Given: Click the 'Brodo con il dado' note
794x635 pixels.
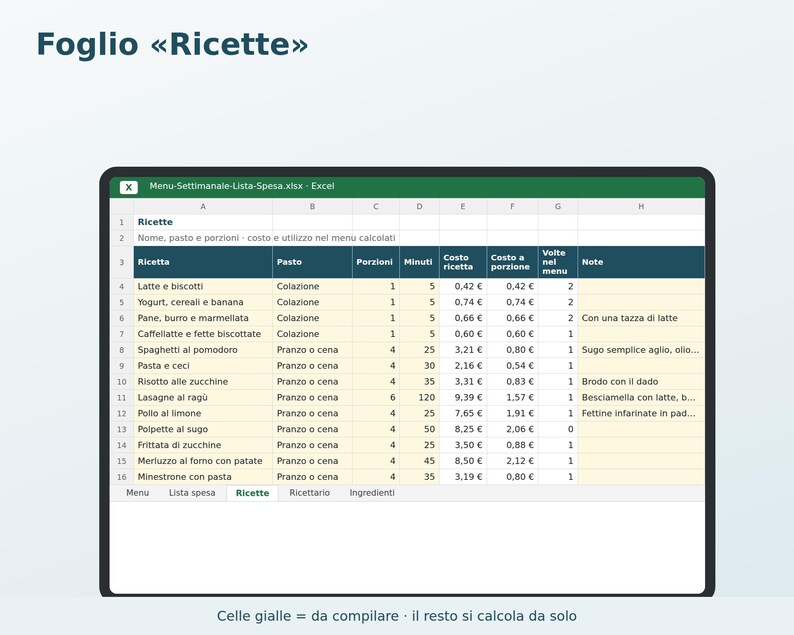Looking at the screenshot, I should (x=641, y=381).
